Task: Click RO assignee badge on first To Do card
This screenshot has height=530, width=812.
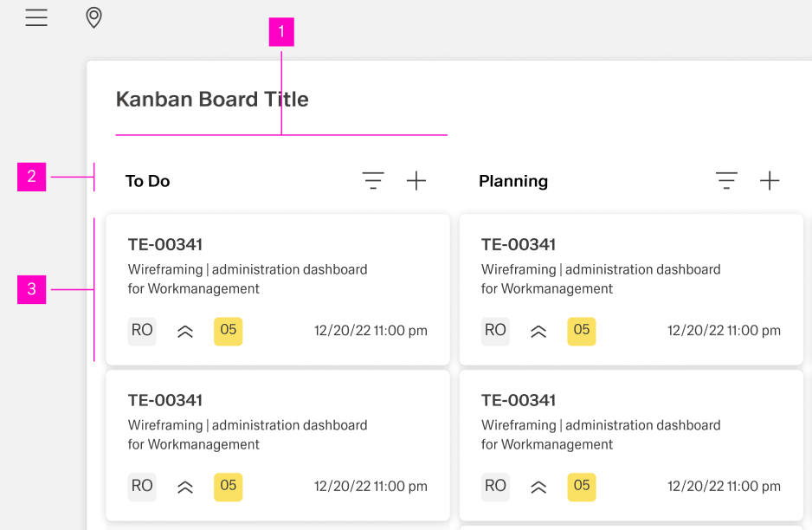Action: 142,331
